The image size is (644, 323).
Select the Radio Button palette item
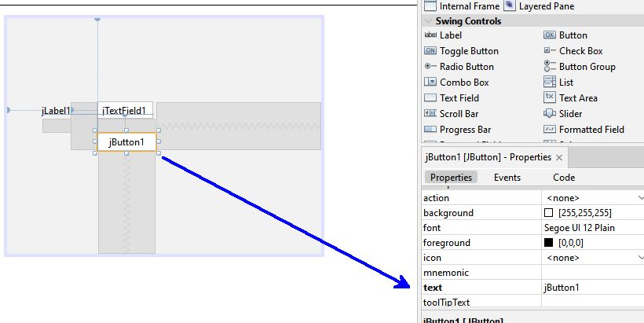click(467, 67)
